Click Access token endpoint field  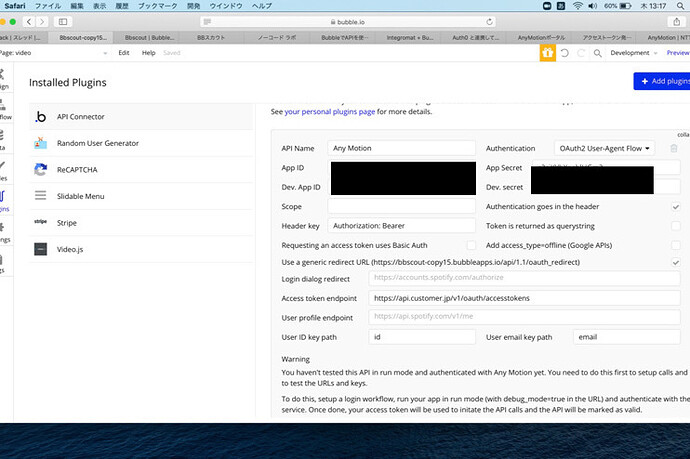(x=524, y=298)
